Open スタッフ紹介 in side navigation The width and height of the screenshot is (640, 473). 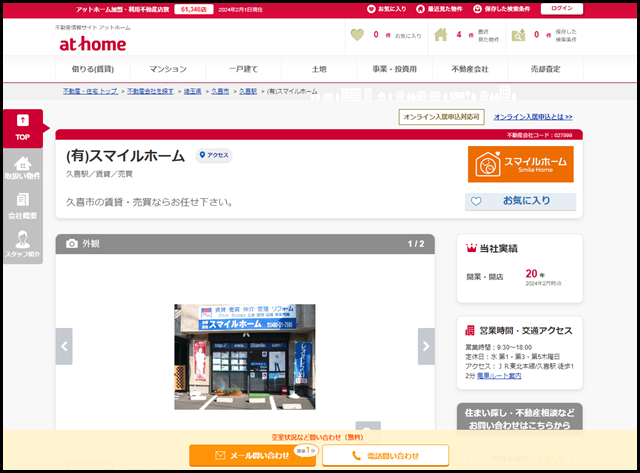(23, 244)
